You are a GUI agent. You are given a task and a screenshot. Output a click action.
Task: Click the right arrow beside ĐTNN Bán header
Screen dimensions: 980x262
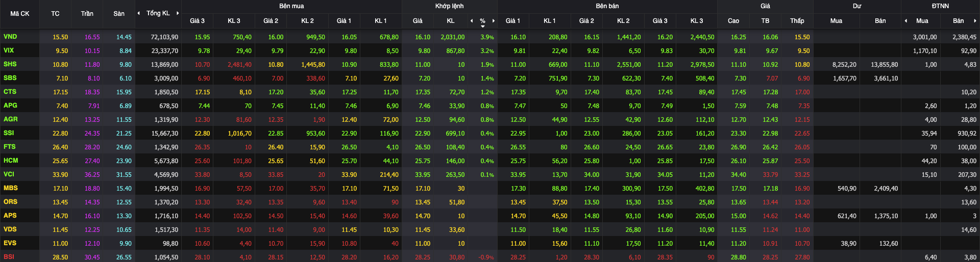pyautogui.click(x=975, y=21)
